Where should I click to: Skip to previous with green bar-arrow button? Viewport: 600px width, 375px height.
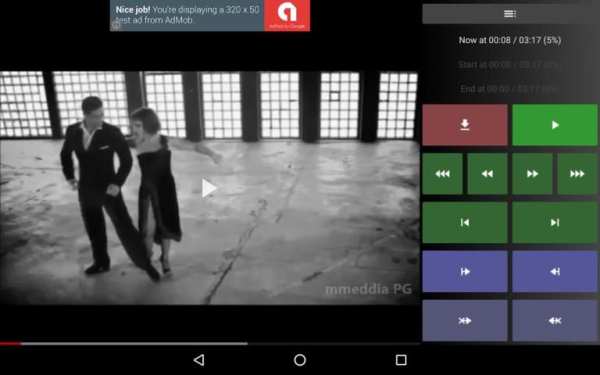pos(465,222)
